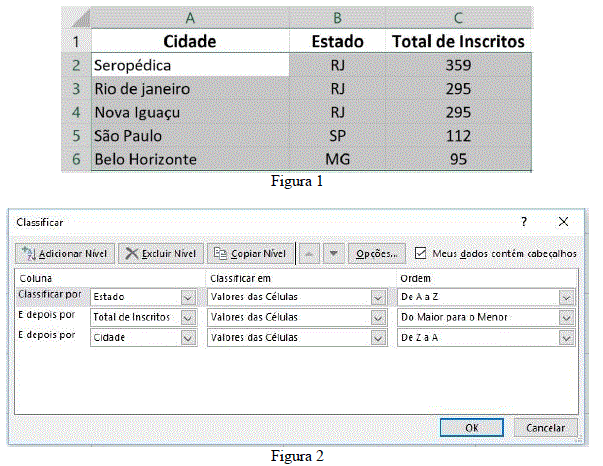The image size is (603, 466).
Task: Select row 2 header
Action: point(76,65)
